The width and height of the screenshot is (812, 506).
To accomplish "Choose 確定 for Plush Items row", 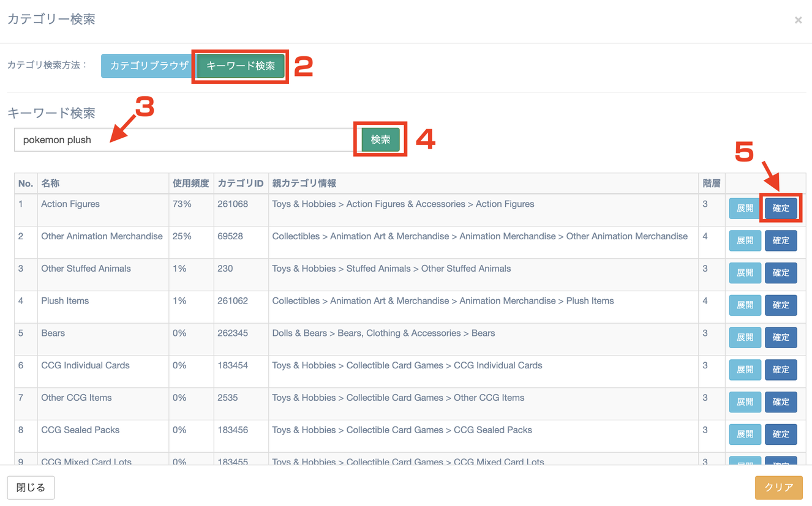I will coord(781,305).
